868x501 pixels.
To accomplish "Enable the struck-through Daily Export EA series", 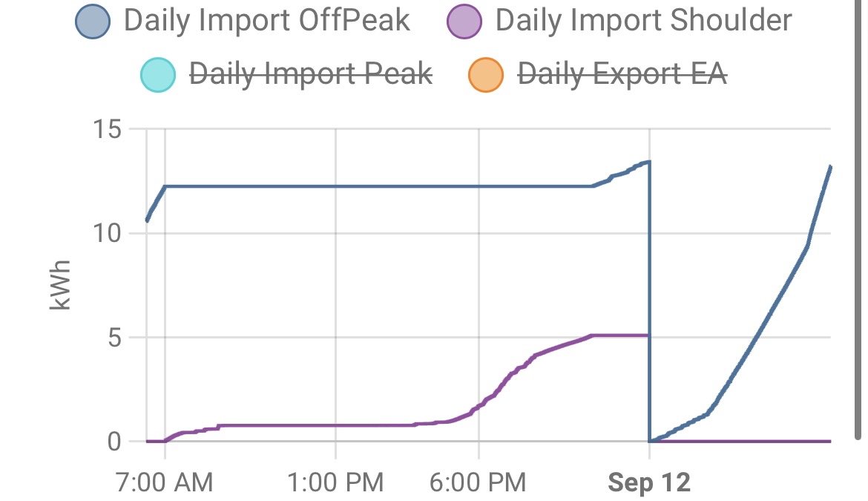I will coord(622,74).
